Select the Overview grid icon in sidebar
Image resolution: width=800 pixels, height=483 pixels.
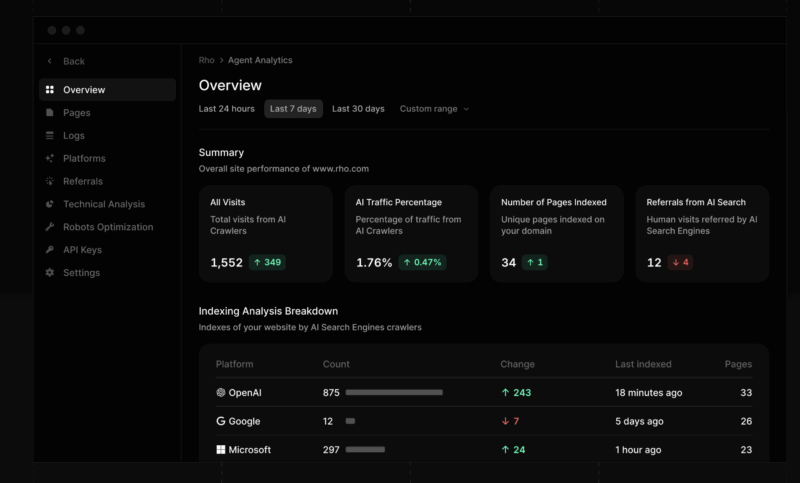click(50, 90)
